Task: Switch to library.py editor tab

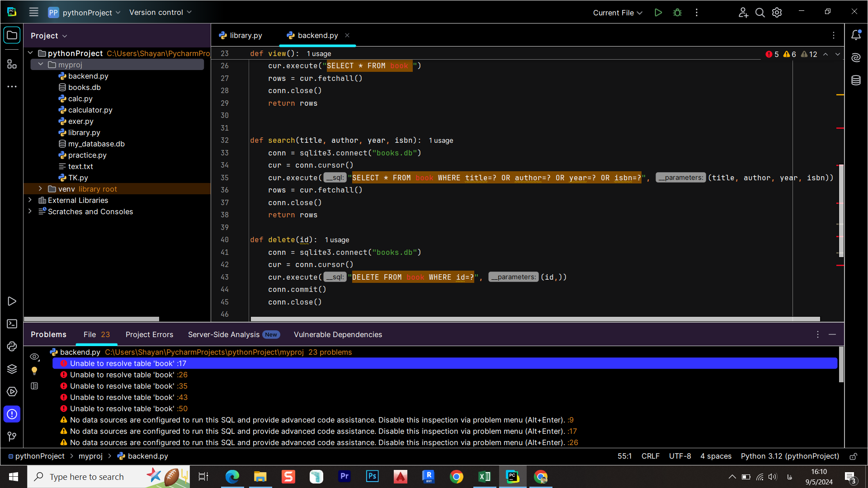Action: pos(241,35)
